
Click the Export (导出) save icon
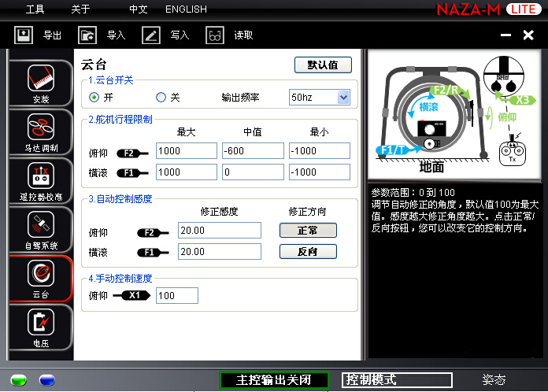pyautogui.click(x=24, y=35)
